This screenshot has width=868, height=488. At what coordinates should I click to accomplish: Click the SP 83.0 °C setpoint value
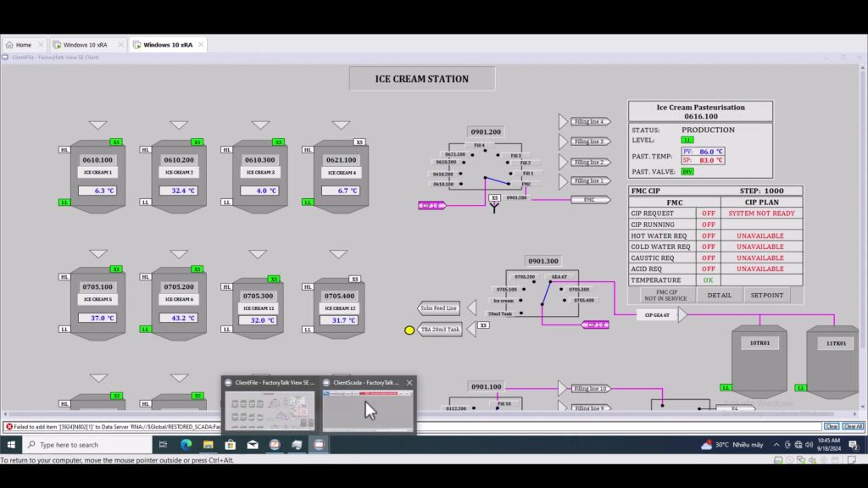coord(710,160)
